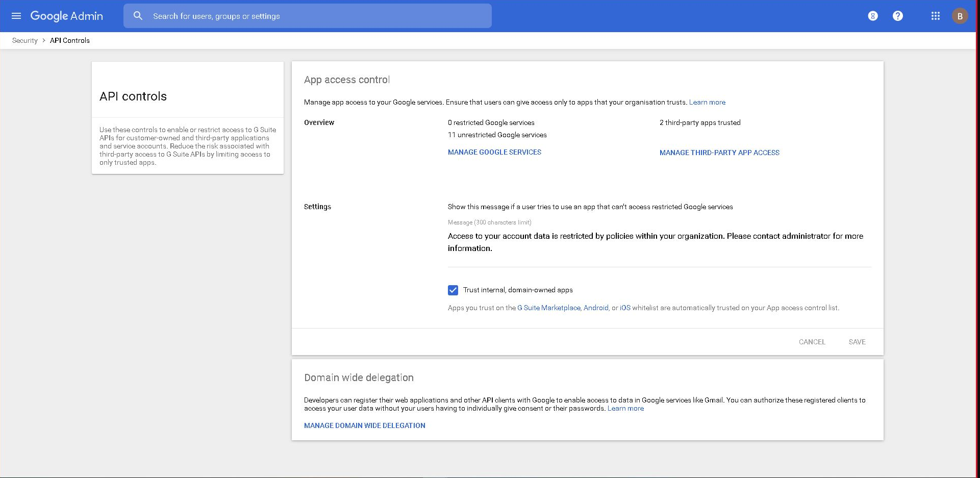Click MANAGE THIRD-PARTY APP ACCESS

coord(719,152)
